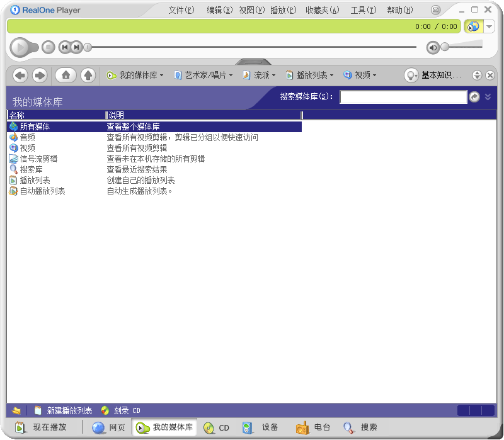Adjust the volume slider knob
The width and height of the screenshot is (504, 440).
pos(445,47)
